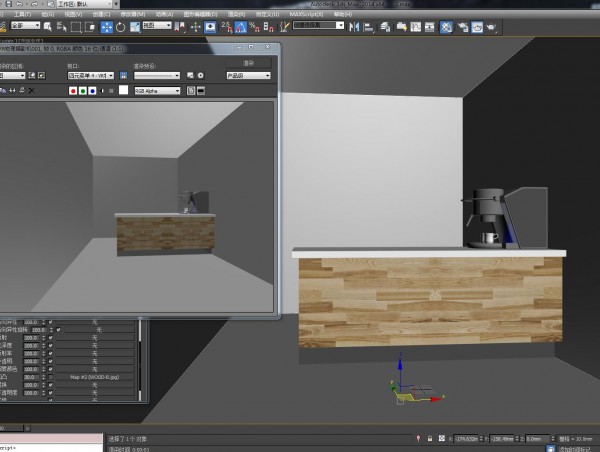Click the print image icon in render window
This screenshot has height=452, width=600.
22,90
